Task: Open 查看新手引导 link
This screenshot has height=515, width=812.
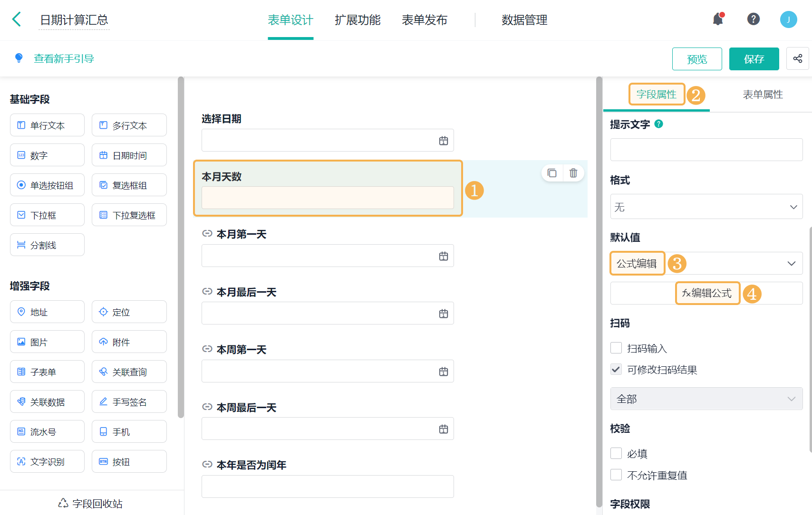Action: (x=64, y=58)
